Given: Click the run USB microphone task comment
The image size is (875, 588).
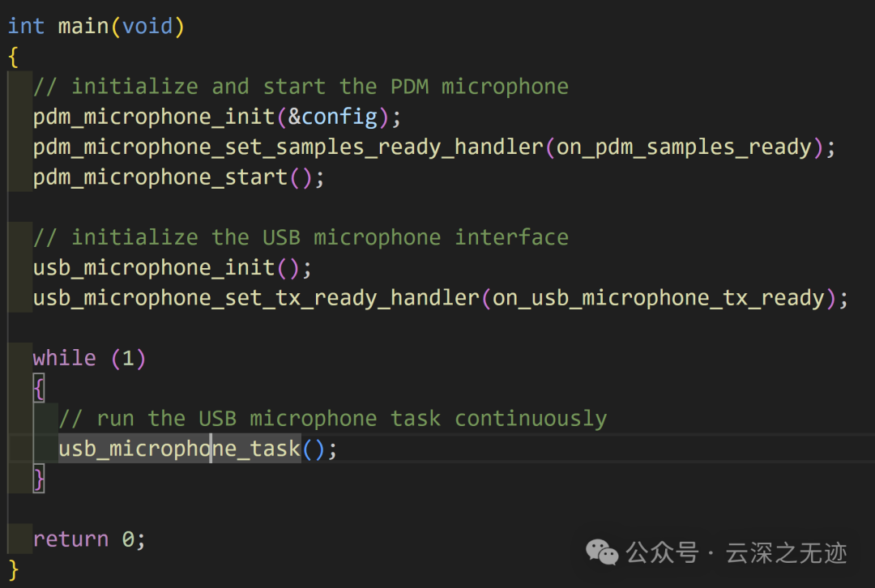Looking at the screenshot, I should [333, 419].
